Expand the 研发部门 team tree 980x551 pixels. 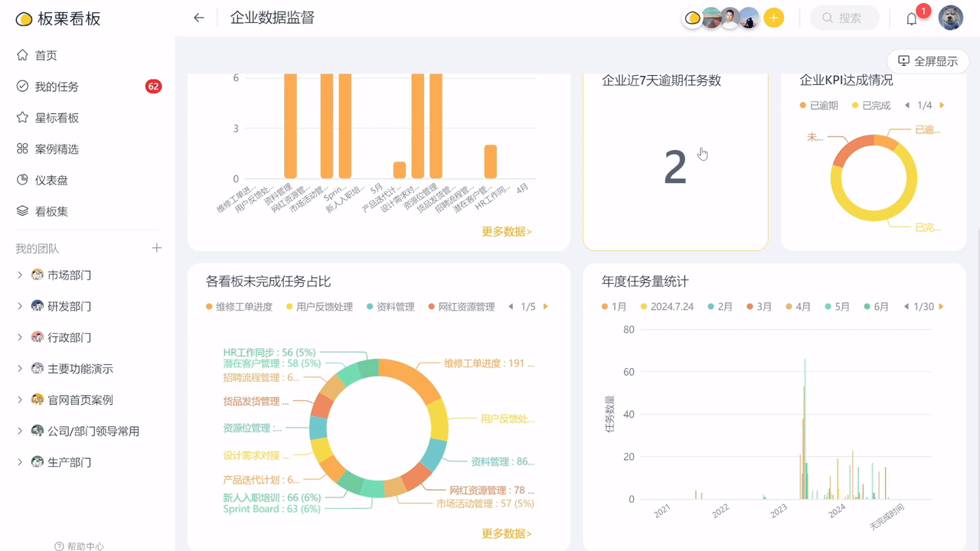(x=20, y=306)
